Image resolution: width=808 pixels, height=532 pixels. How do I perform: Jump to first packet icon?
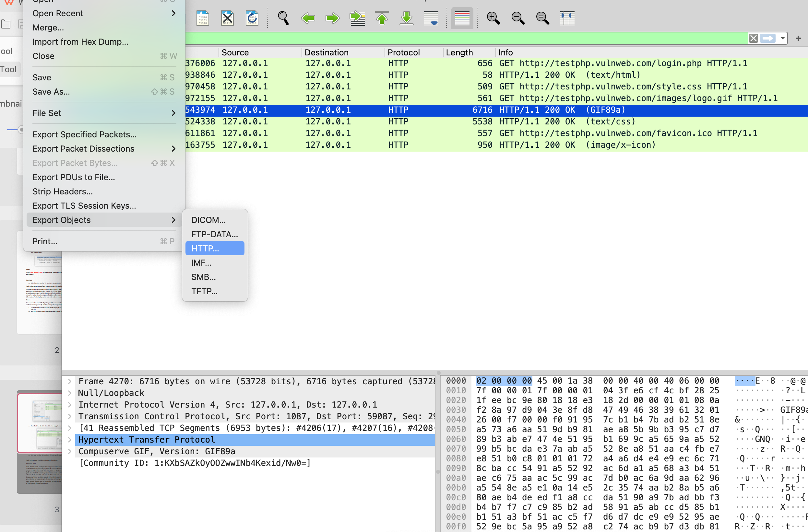(x=382, y=18)
